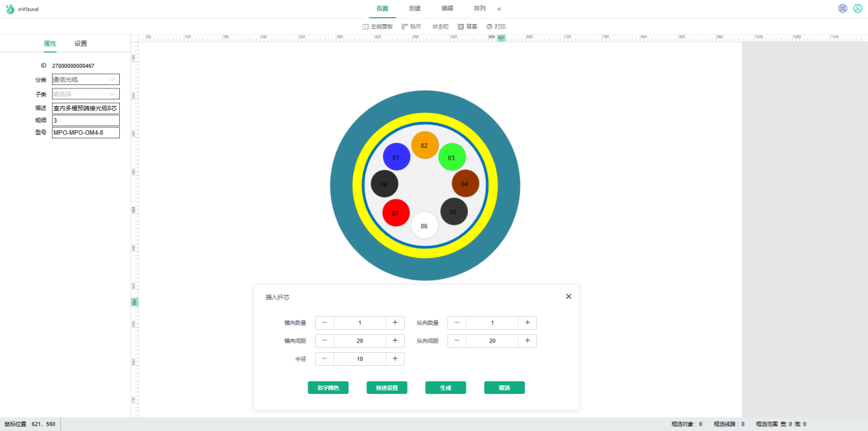The image size is (868, 431).
Task: Click the nVisual logo icon
Action: 10,9
